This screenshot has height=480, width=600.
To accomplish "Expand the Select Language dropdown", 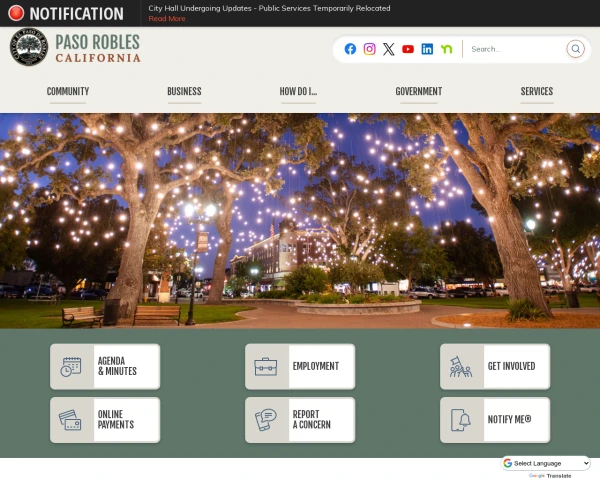I will click(546, 463).
